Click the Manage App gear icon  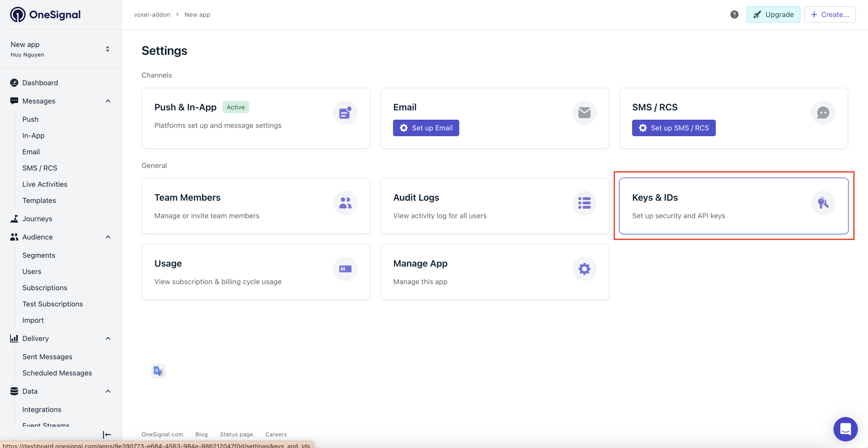(x=584, y=269)
